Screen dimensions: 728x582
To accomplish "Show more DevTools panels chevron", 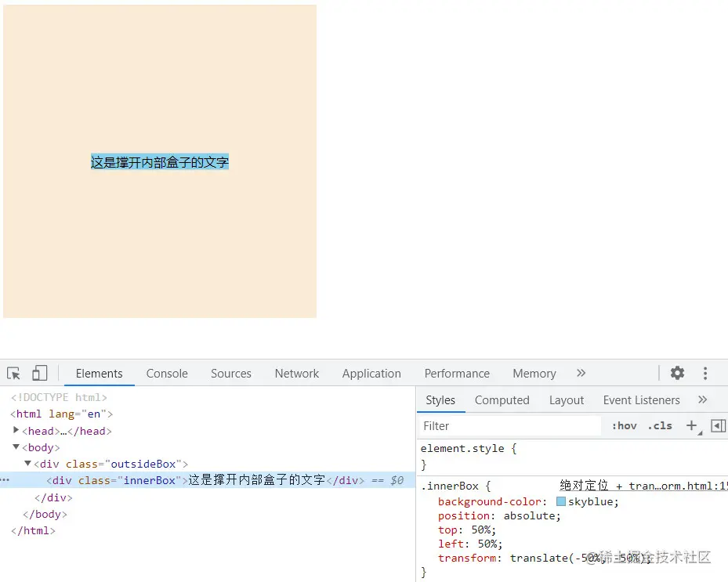I will click(581, 373).
